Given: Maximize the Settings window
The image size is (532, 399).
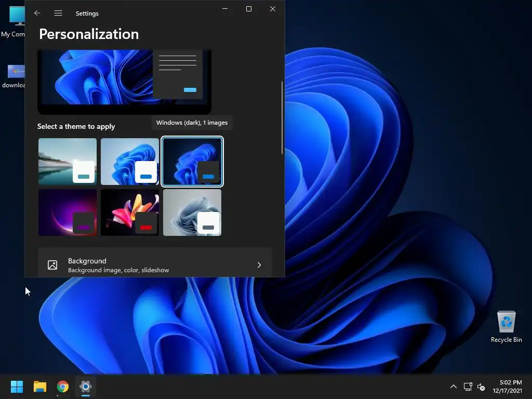Looking at the screenshot, I should pos(249,9).
